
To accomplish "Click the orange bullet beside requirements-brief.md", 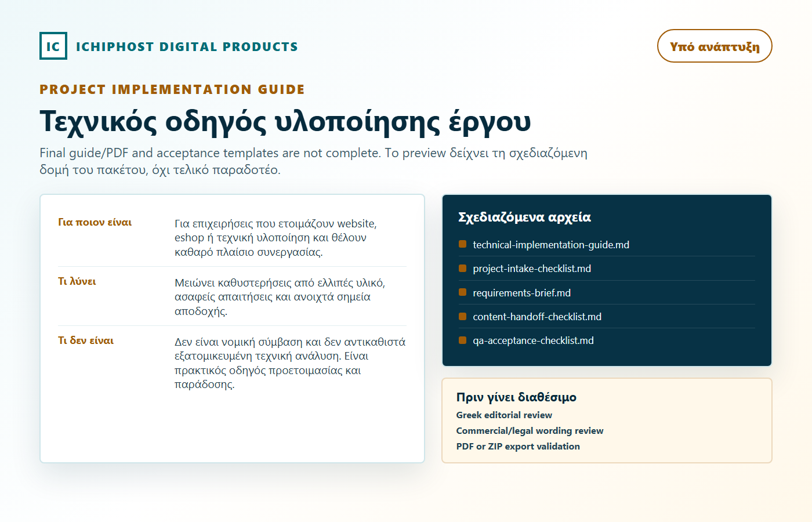I will (462, 292).
